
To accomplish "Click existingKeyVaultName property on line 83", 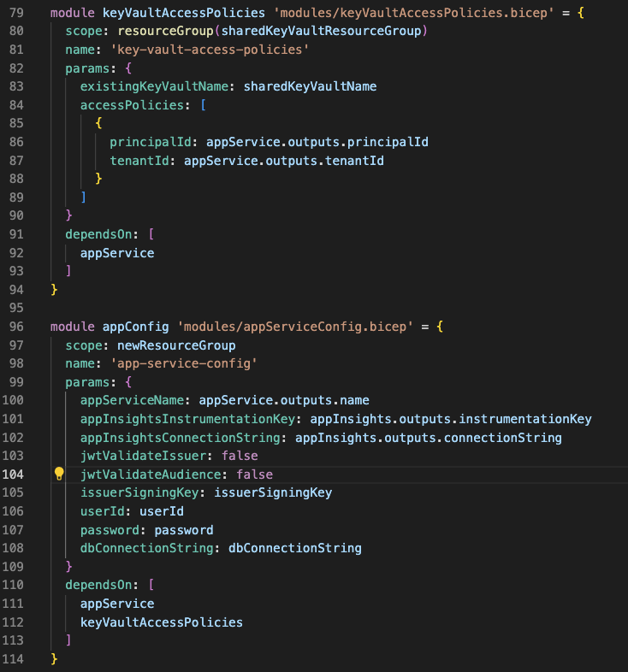I will tap(154, 86).
